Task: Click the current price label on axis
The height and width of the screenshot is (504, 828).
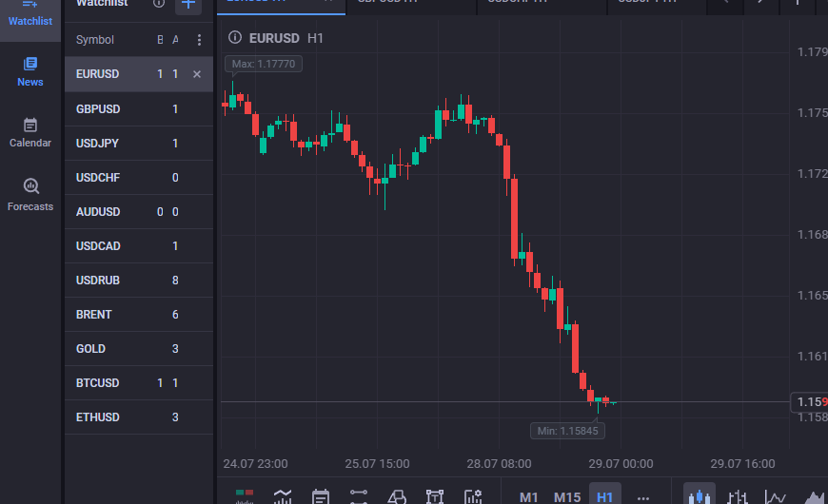Action: click(x=808, y=402)
